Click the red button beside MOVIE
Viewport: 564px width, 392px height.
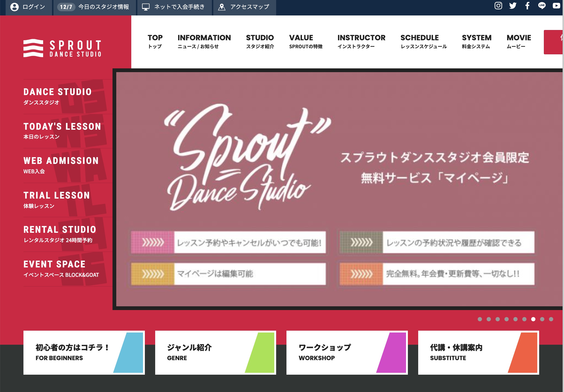coord(553,42)
